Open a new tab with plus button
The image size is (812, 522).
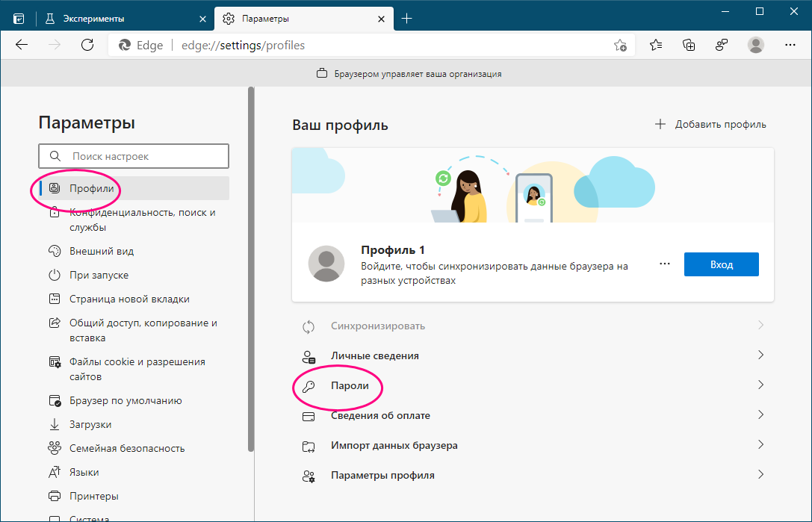point(407,19)
